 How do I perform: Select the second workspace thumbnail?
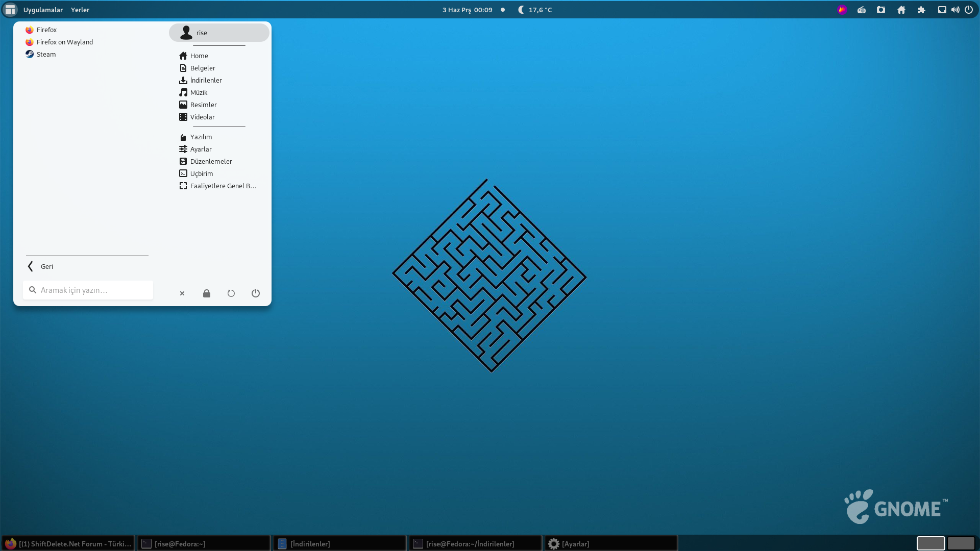tap(961, 543)
